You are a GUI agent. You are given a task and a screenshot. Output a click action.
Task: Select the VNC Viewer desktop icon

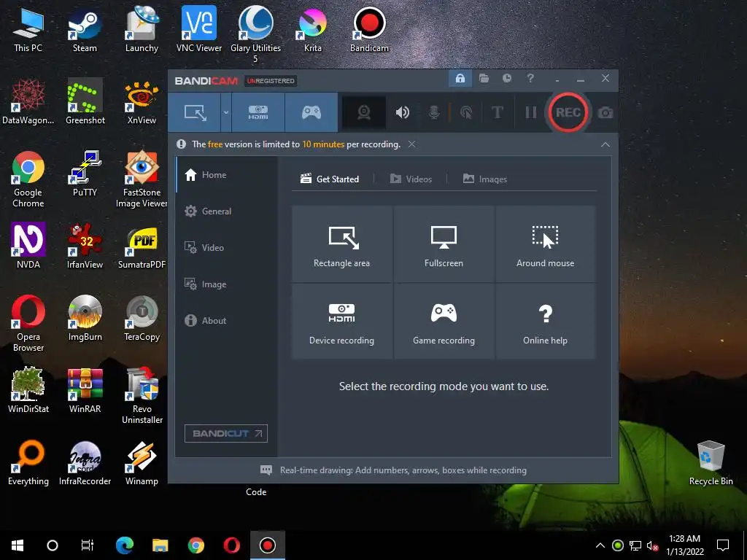[x=198, y=29]
